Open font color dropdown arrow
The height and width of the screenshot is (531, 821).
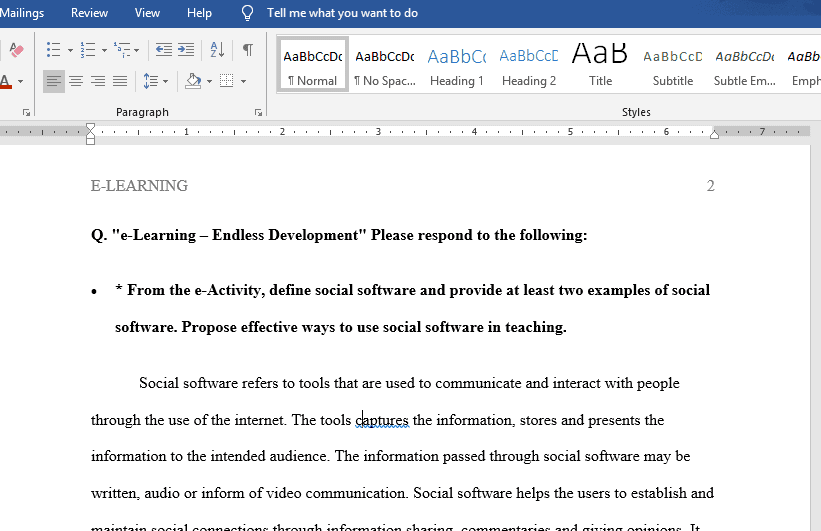(20, 81)
